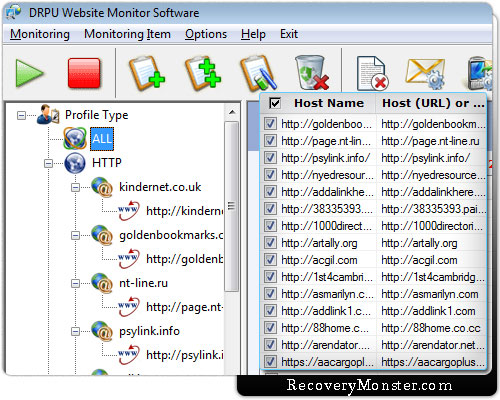This screenshot has height=400, width=500.
Task: Uncheck the http://nyedresour... row checkbox
Action: coord(270,175)
